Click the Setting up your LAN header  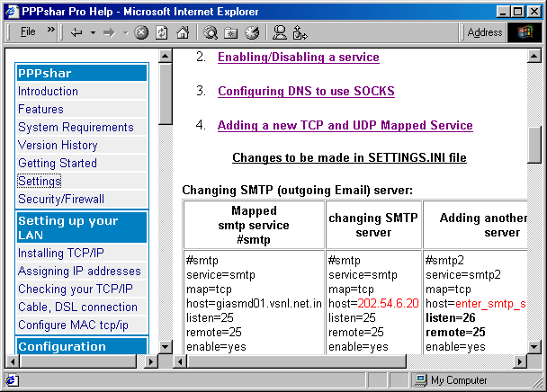click(x=82, y=227)
